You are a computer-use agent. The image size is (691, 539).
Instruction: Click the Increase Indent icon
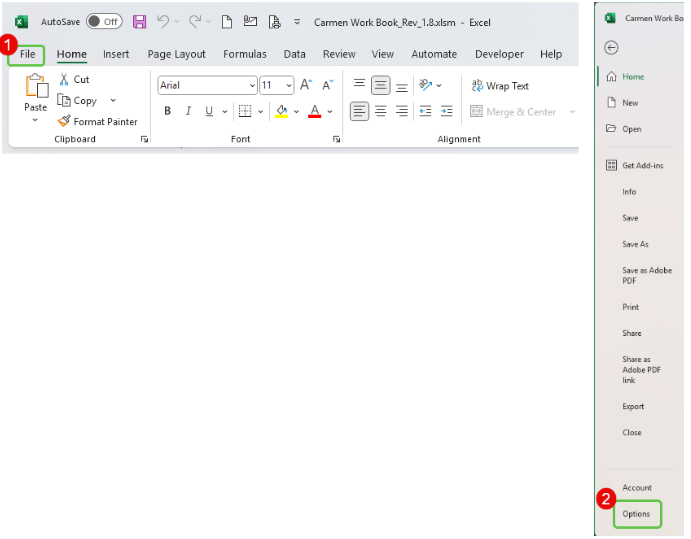pos(446,111)
